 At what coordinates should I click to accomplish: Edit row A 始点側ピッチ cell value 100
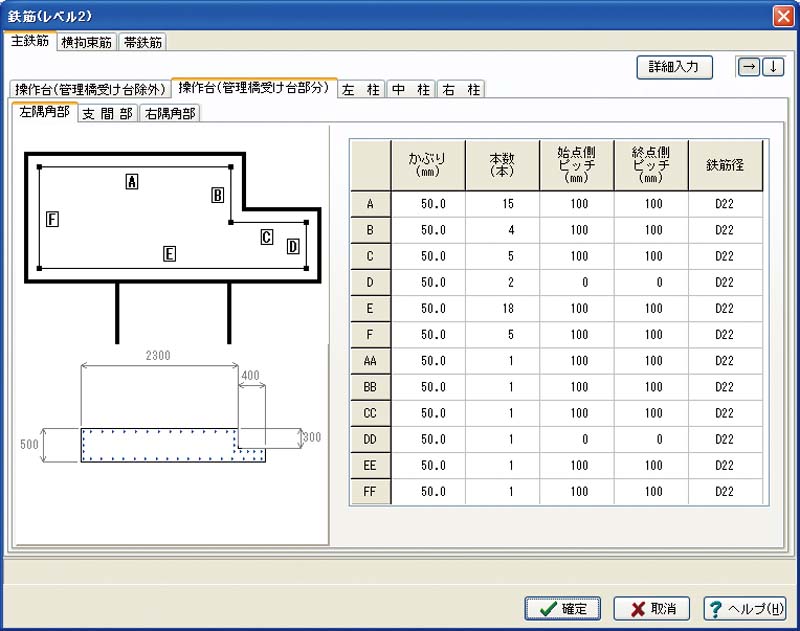coord(577,204)
